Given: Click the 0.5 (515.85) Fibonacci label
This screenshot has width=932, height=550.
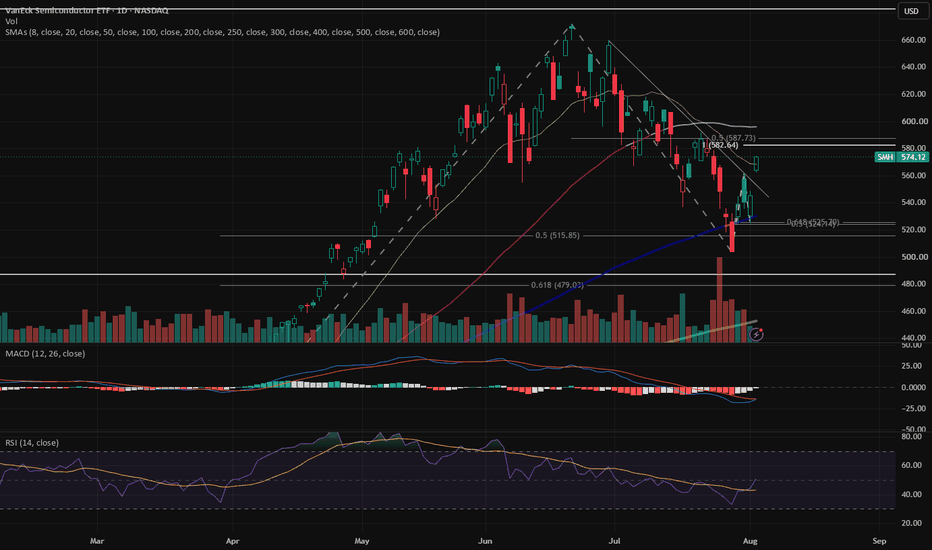Looking at the screenshot, I should click(x=557, y=235).
